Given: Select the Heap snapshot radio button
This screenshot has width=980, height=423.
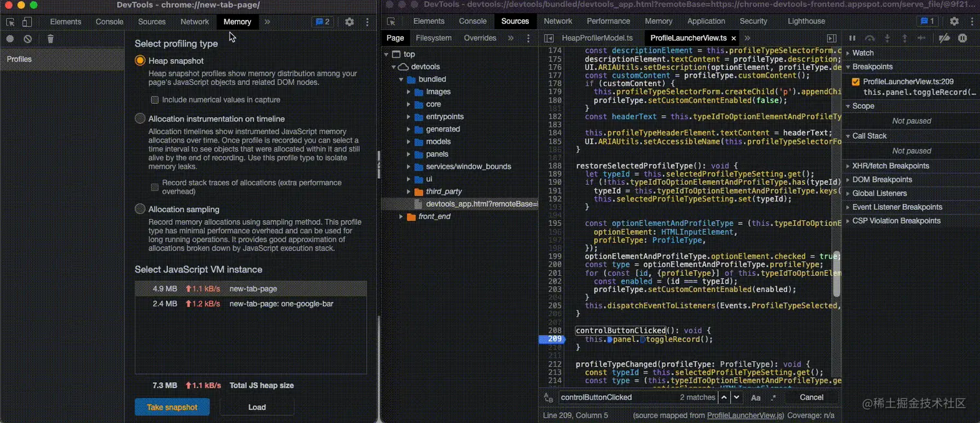Looking at the screenshot, I should pos(140,60).
